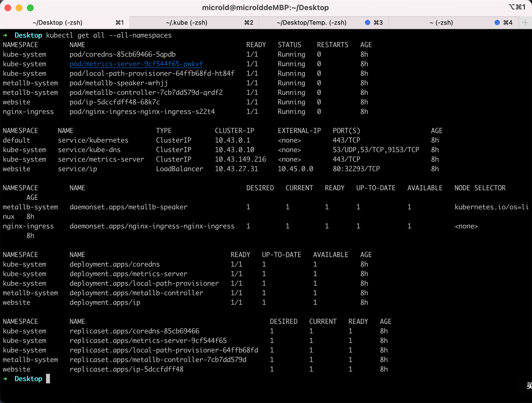
Task: Click deployment.apps/coredns entry
Action: [x=115, y=264]
